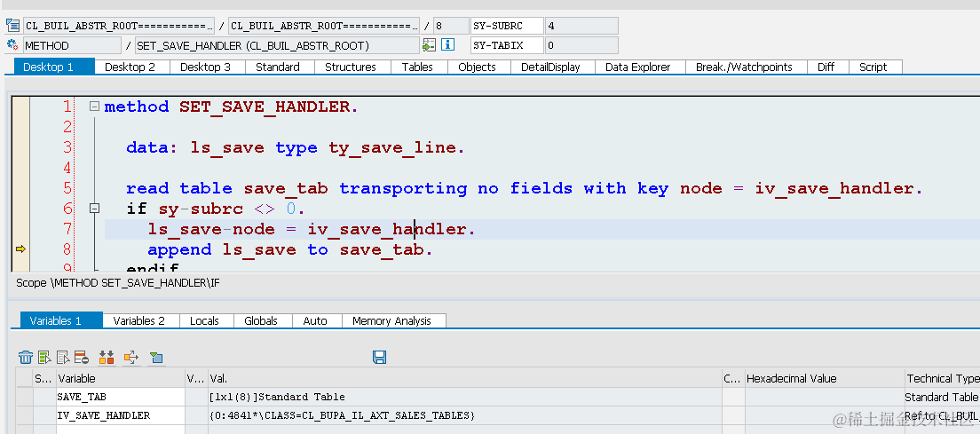Click the IV_SAVE_HANDLER variable cell
980x434 pixels.
(x=121, y=415)
